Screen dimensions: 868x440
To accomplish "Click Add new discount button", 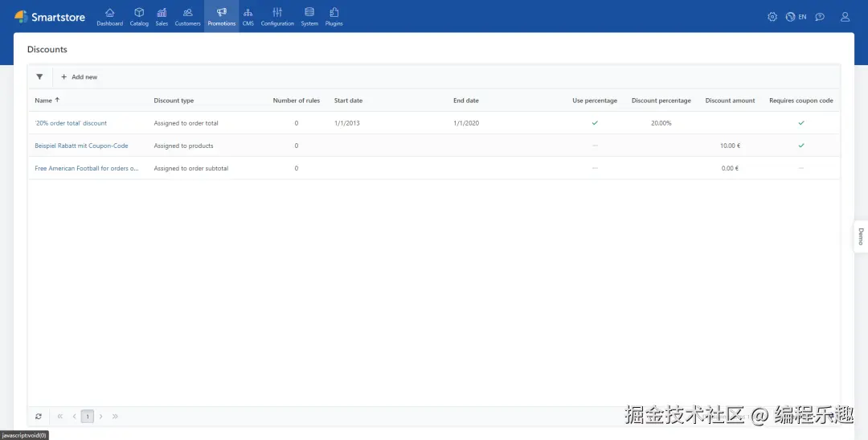I will pos(79,77).
